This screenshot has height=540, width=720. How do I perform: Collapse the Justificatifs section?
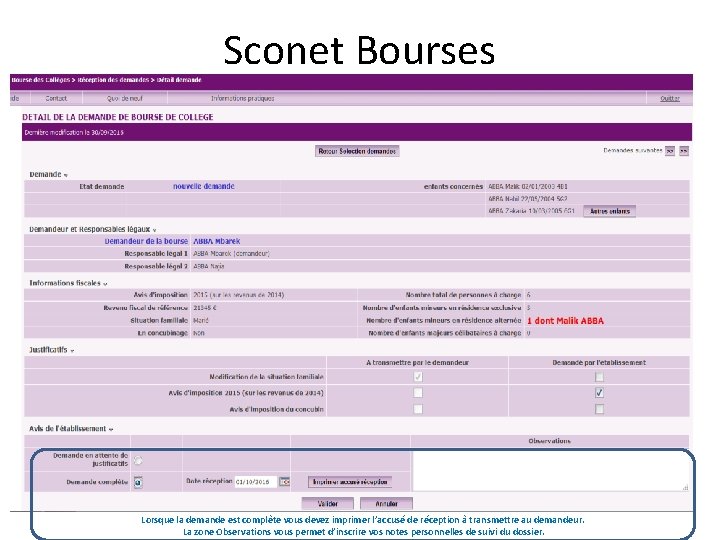73,350
